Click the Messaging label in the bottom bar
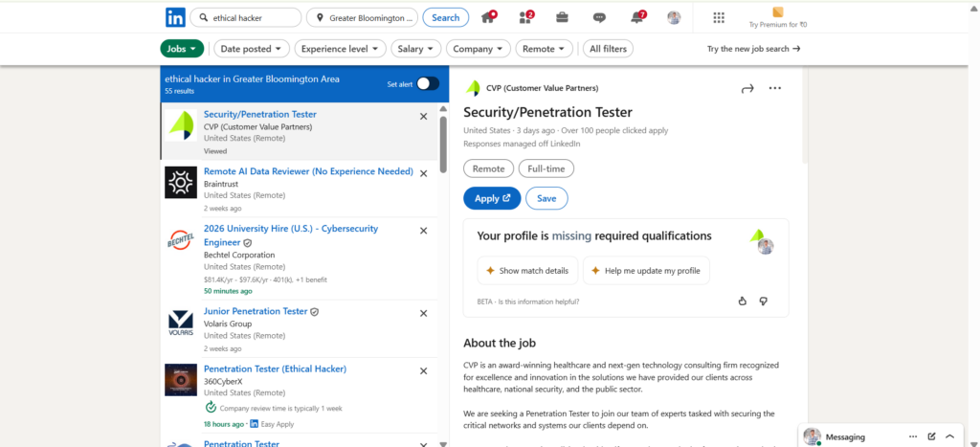This screenshot has width=980, height=447. click(845, 437)
